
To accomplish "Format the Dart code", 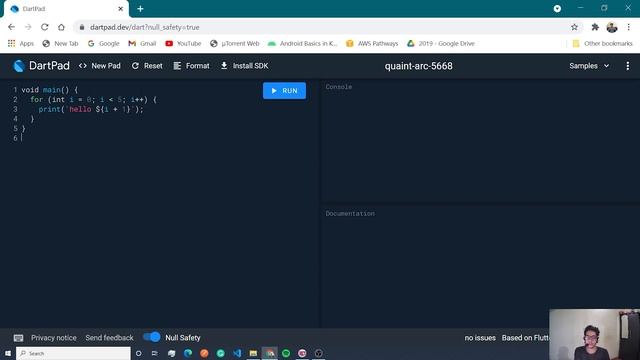I will 191,66.
